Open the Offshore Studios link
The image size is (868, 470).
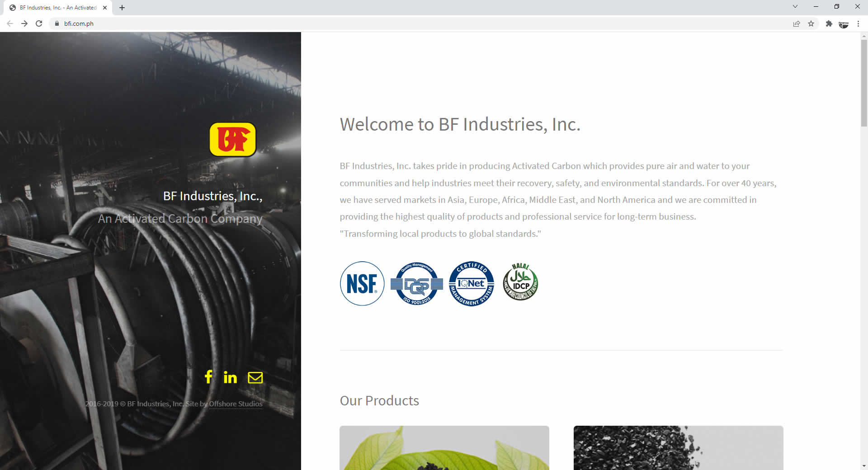click(x=236, y=404)
